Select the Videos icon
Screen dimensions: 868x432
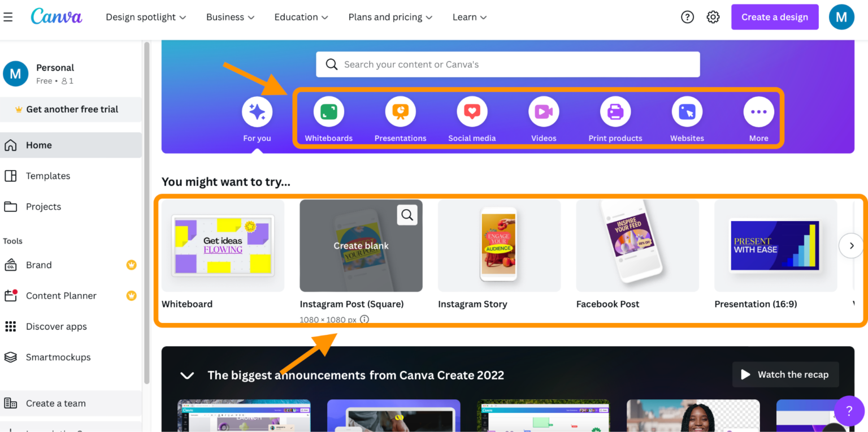tap(543, 111)
